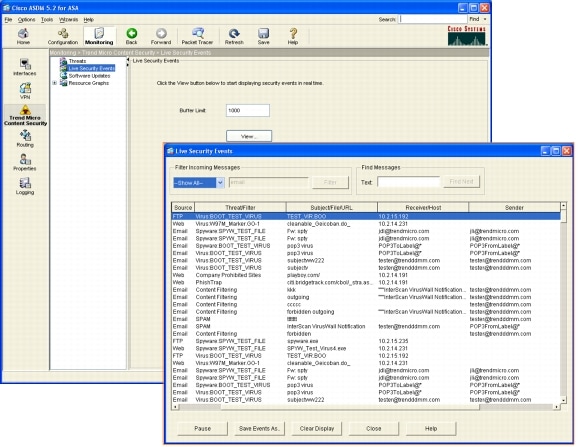The height and width of the screenshot is (447, 578).
Task: Sort by Receiver/Host column header
Action: coord(423,207)
